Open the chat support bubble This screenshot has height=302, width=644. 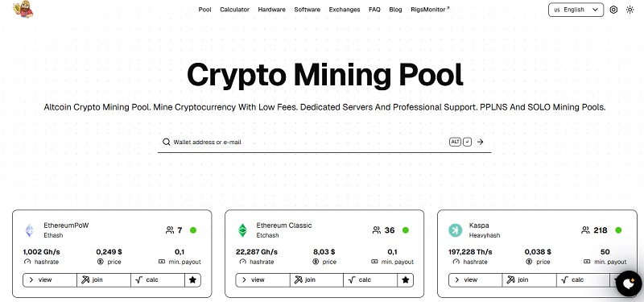point(629,283)
